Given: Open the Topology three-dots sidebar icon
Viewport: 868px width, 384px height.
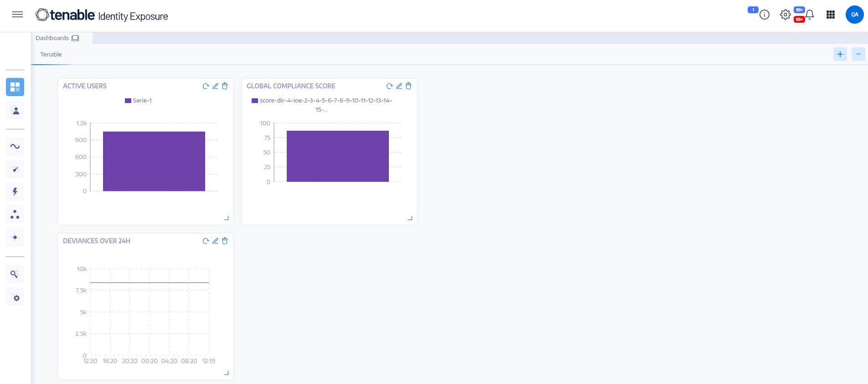Looking at the screenshot, I should 15,215.
